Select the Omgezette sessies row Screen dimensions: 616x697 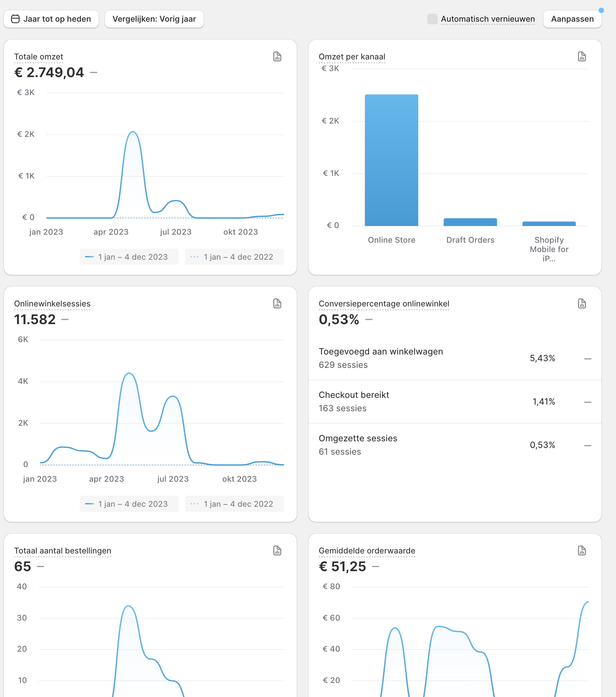click(455, 445)
